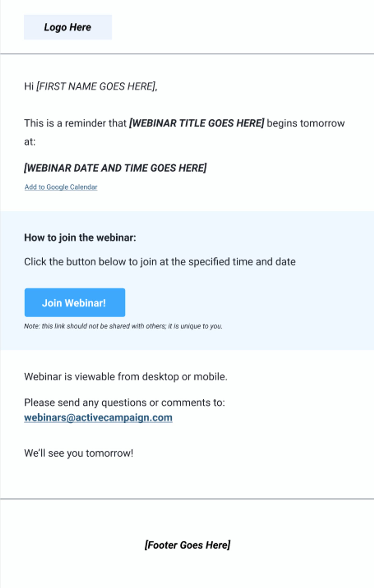This screenshot has height=588, width=374.
Task: Open the webinars@activecampaign.com email link
Action: click(98, 418)
